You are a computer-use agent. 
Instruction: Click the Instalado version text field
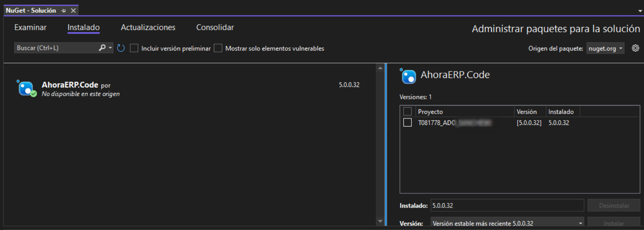click(x=507, y=205)
